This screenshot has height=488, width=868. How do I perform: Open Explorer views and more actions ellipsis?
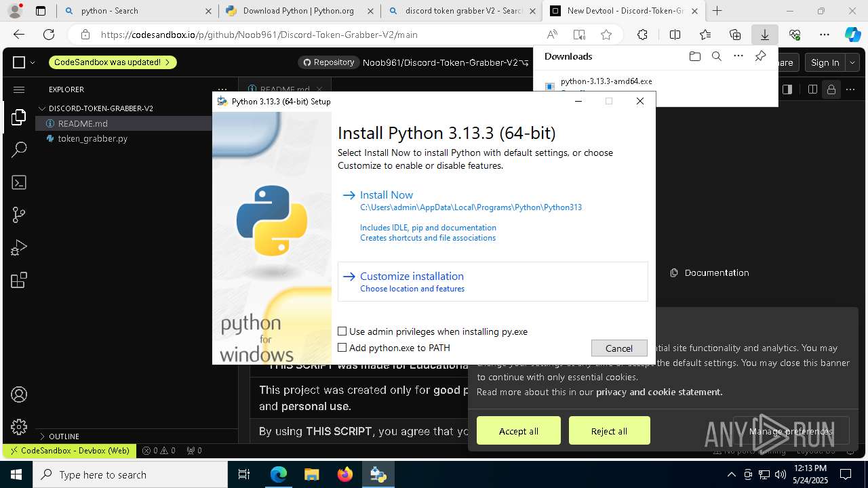pos(222,89)
